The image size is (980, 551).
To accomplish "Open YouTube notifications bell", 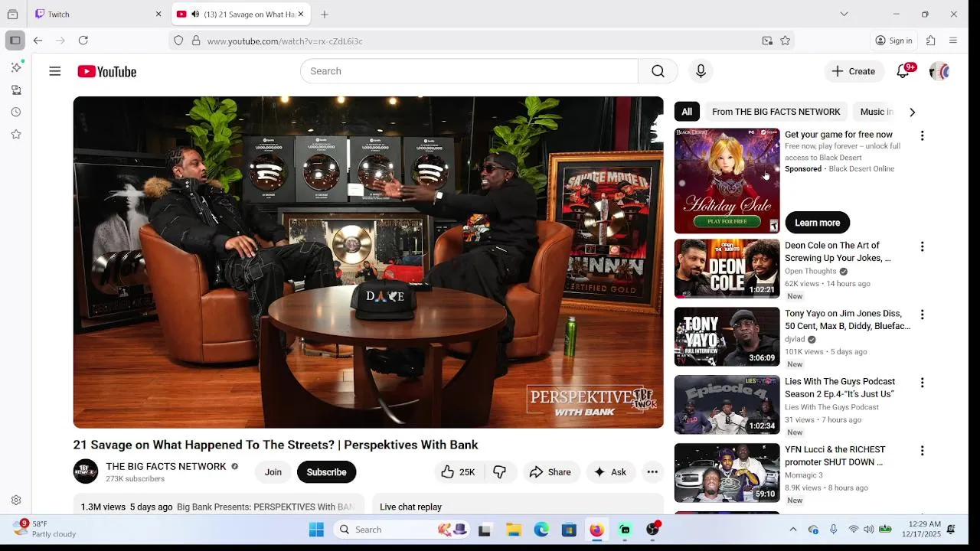I will (903, 71).
